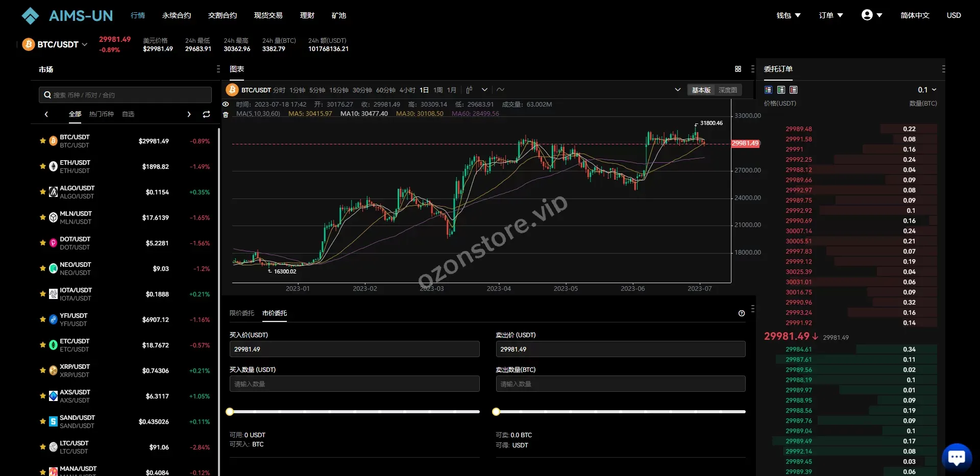Show buy-only order book view icon
This screenshot has height=476, width=980.
(x=781, y=90)
